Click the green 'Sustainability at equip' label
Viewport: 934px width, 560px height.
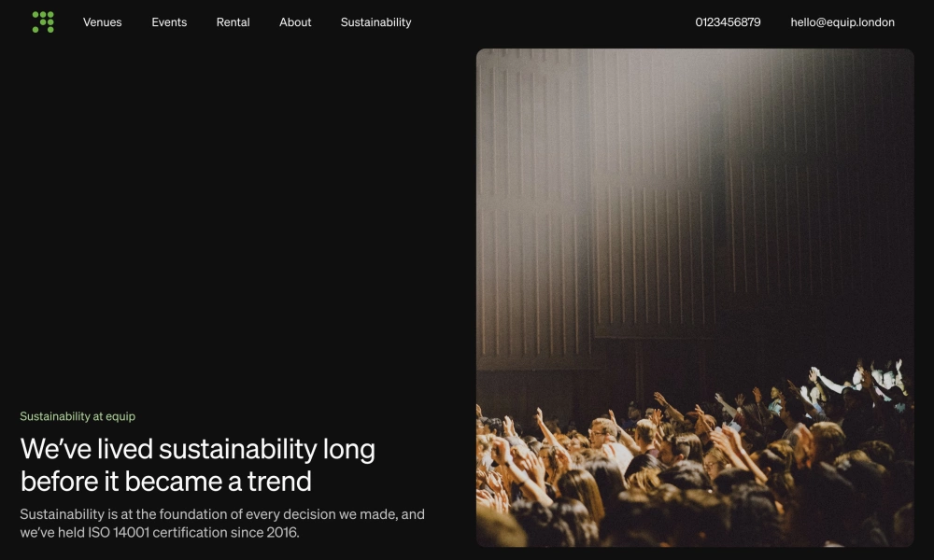click(78, 416)
